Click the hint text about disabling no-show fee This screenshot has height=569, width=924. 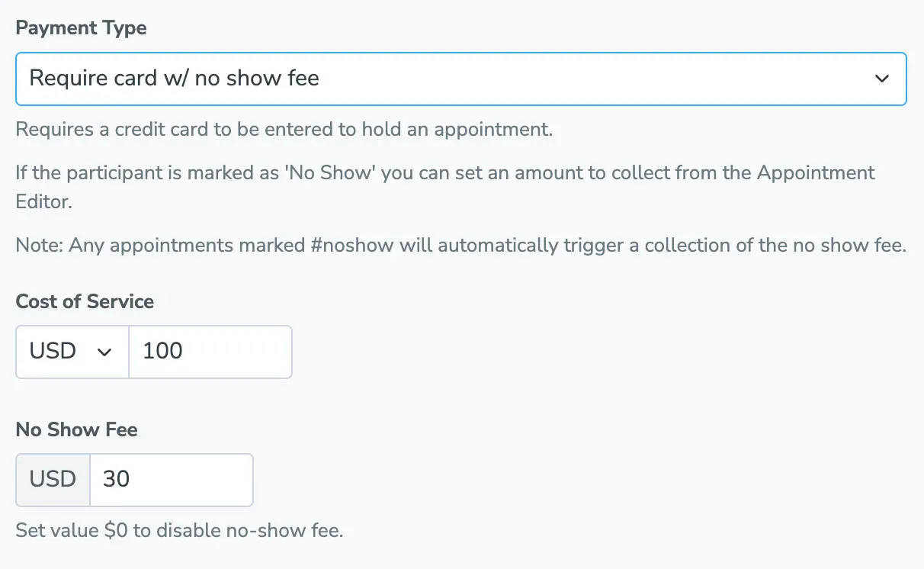click(178, 530)
